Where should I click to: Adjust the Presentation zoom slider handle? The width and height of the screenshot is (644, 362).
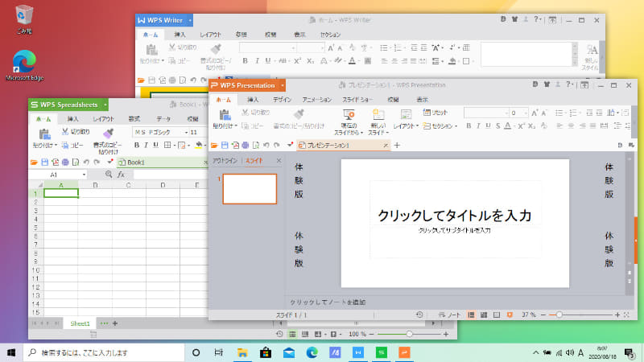pyautogui.click(x=559, y=315)
